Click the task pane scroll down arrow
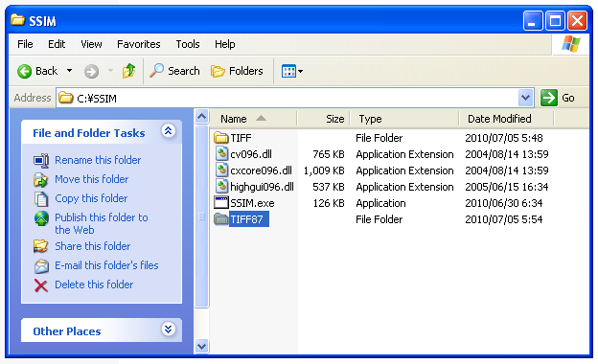This screenshot has width=598, height=364. coord(202,346)
